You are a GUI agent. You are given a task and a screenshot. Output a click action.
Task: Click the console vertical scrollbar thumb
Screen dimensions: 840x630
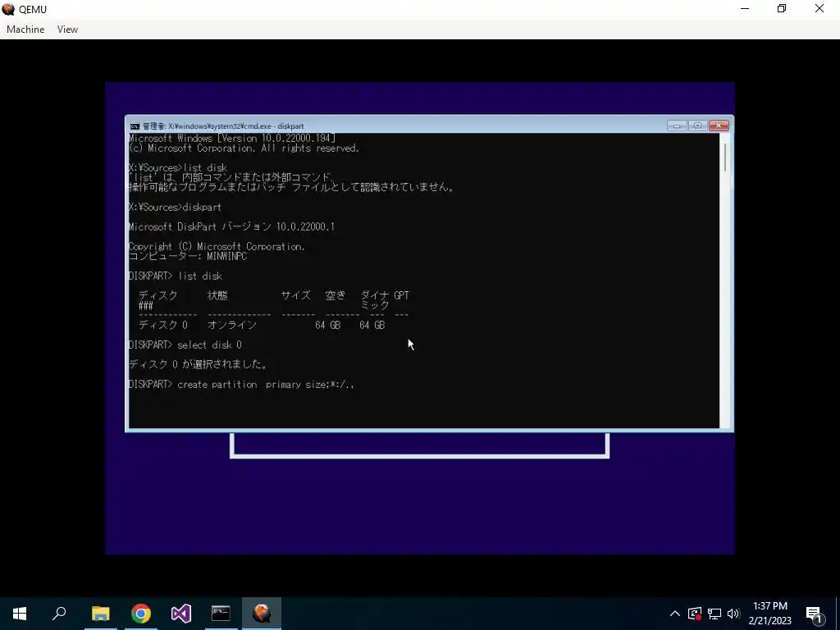click(725, 158)
